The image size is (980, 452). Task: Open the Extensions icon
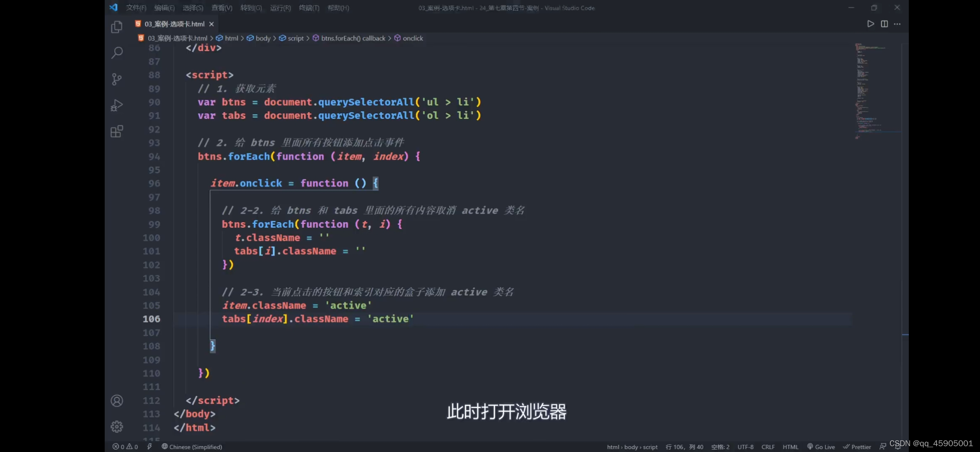116,131
